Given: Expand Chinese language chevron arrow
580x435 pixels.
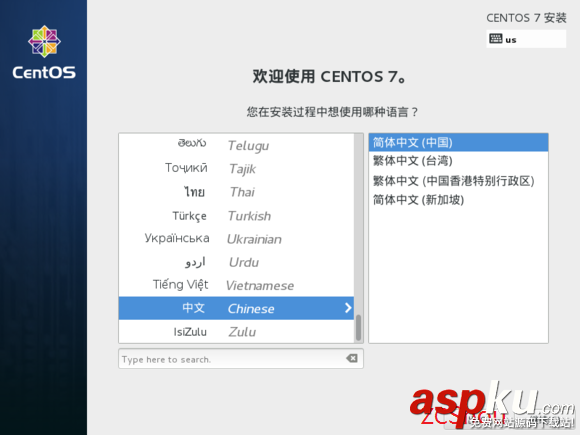Looking at the screenshot, I should 348,308.
